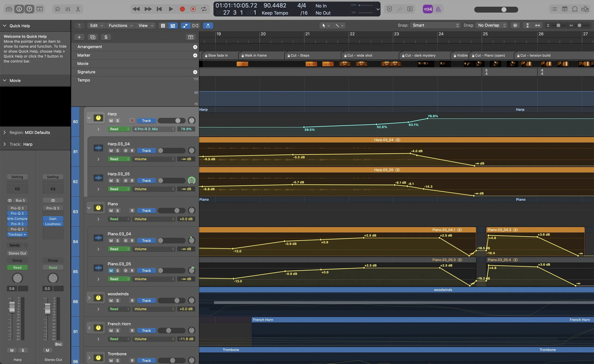Toggle Show Automation button in tracks toolbar
Image resolution: width=594 pixels, height=364 pixels.
(x=185, y=26)
